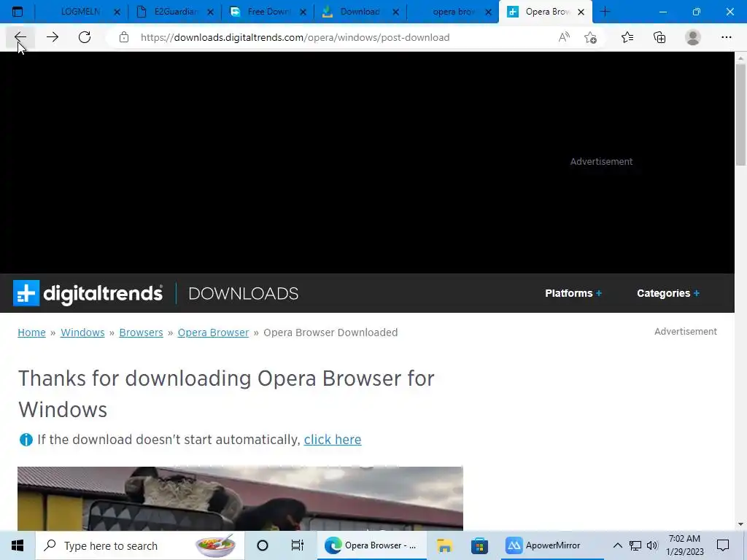Close the LOGMELN tab
The height and width of the screenshot is (560, 747).
[117, 12]
